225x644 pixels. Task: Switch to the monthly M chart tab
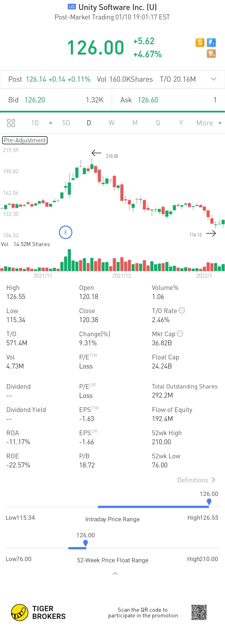tap(135, 123)
